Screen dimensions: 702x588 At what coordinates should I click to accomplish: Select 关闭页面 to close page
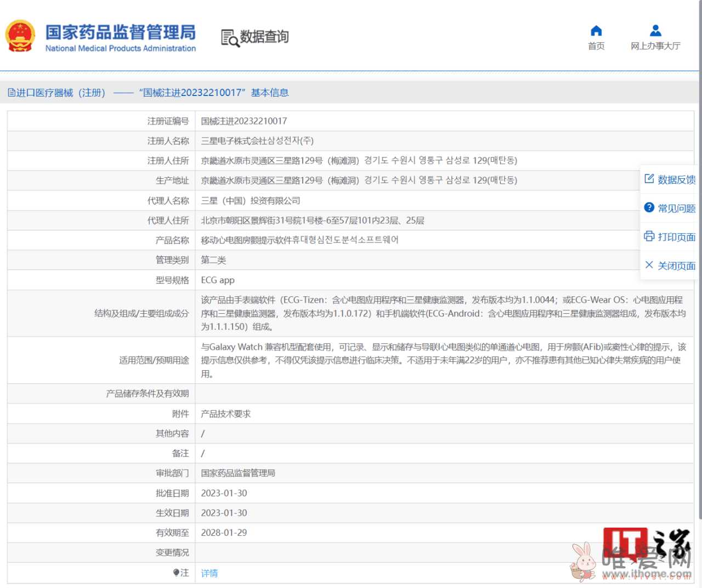pyautogui.click(x=677, y=265)
